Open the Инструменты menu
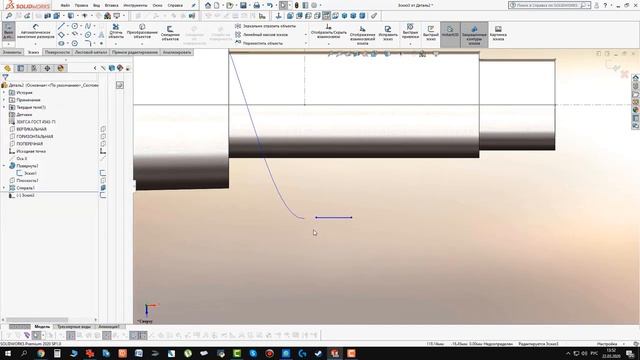Screen dimensions: 640x360 coord(135,6)
